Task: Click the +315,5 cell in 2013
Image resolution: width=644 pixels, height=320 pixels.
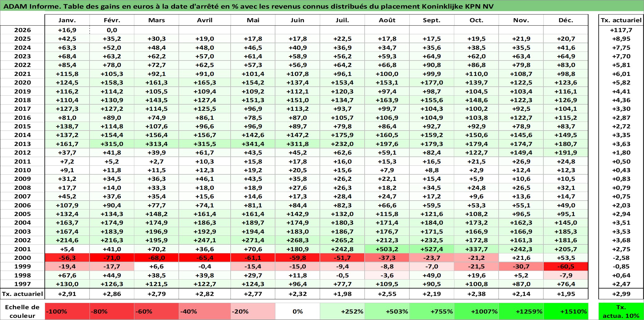Action: [205, 144]
